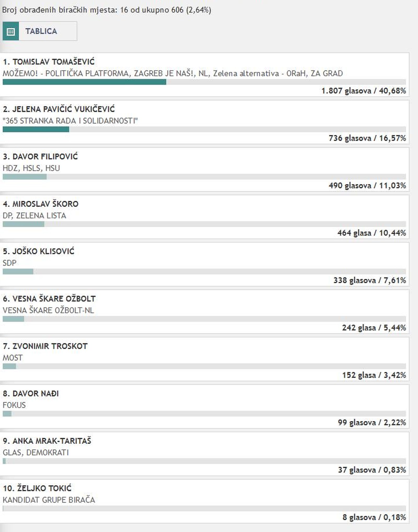418x532 pixels.
Task: Click the processed polling stations count text
Action: pyautogui.click(x=107, y=10)
